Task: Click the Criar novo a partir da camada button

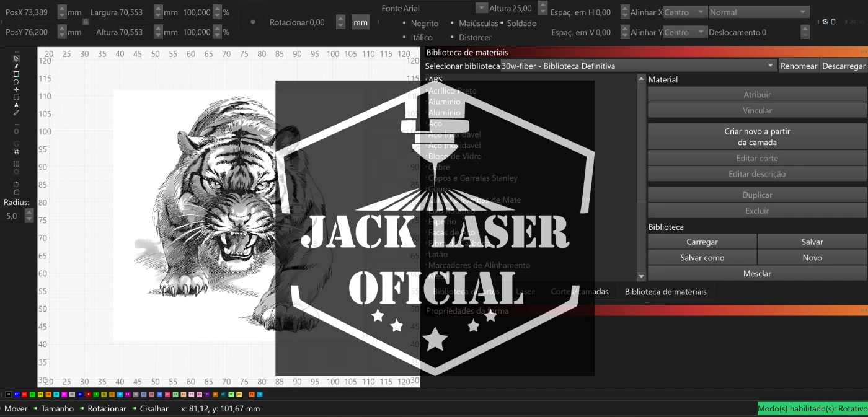Action: pyautogui.click(x=757, y=137)
